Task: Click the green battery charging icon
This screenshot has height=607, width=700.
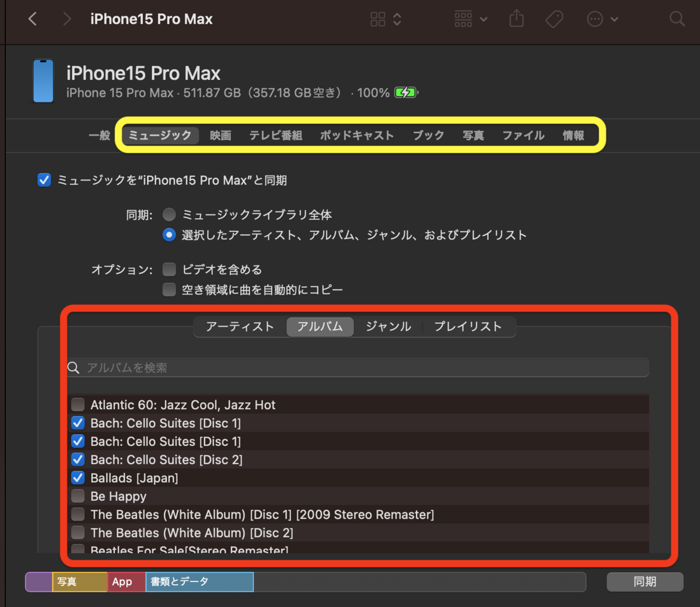Action: click(406, 92)
